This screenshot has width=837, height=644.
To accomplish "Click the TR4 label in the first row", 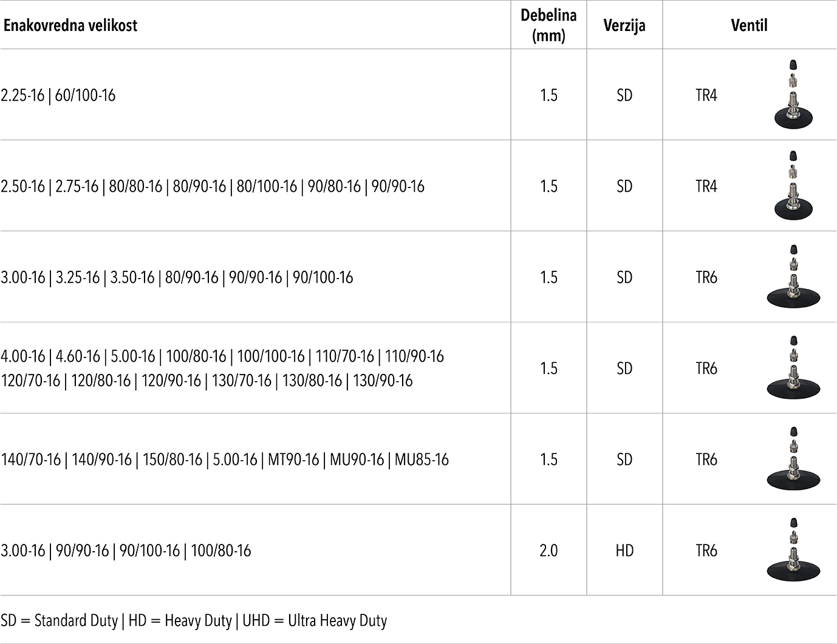I will [x=706, y=95].
